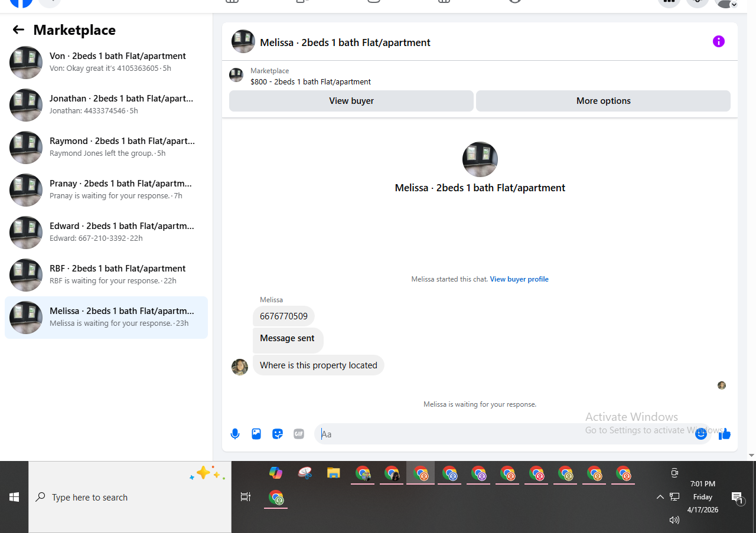Open the account dropdown arrow in Facebook header
The height and width of the screenshot is (533, 756).
(734, 5)
